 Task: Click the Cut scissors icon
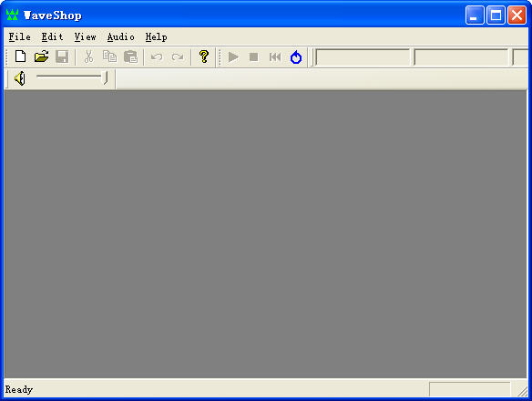point(88,57)
